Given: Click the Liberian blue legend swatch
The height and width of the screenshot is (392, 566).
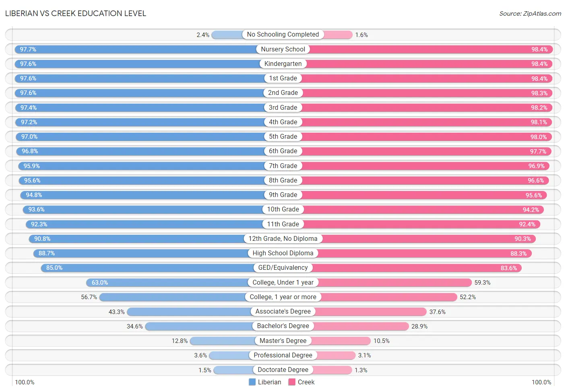Looking at the screenshot, I should (252, 382).
